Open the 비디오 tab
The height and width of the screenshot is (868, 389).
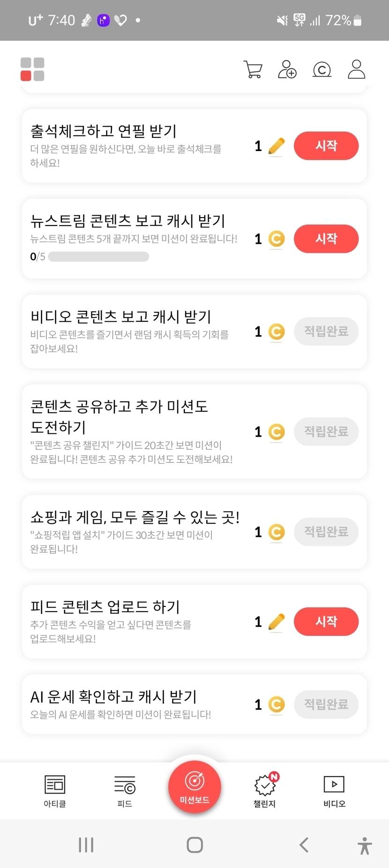point(334,791)
